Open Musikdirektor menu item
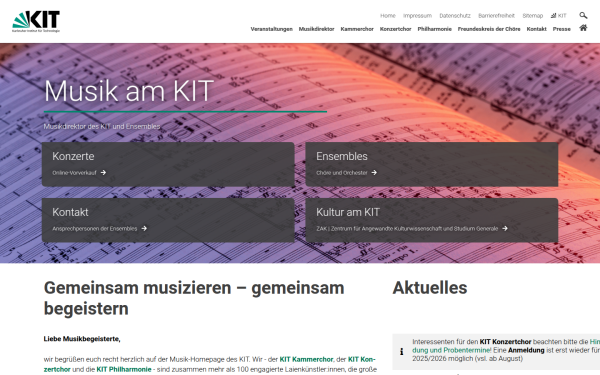600x375 pixels. point(316,29)
